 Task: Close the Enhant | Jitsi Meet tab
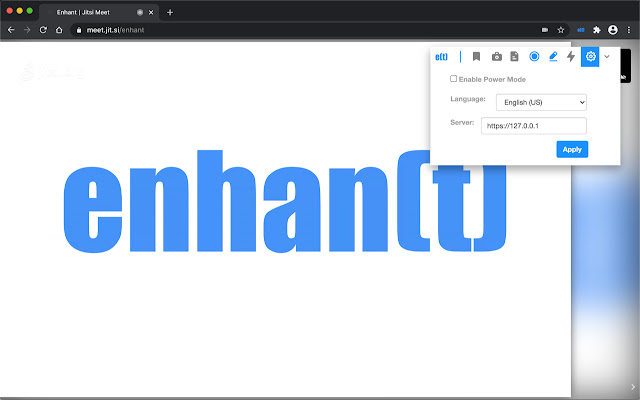(x=151, y=12)
